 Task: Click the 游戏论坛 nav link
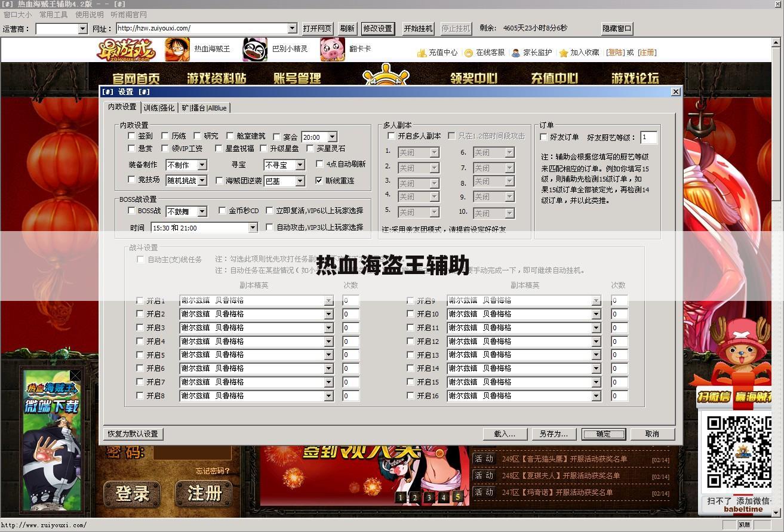635,78
